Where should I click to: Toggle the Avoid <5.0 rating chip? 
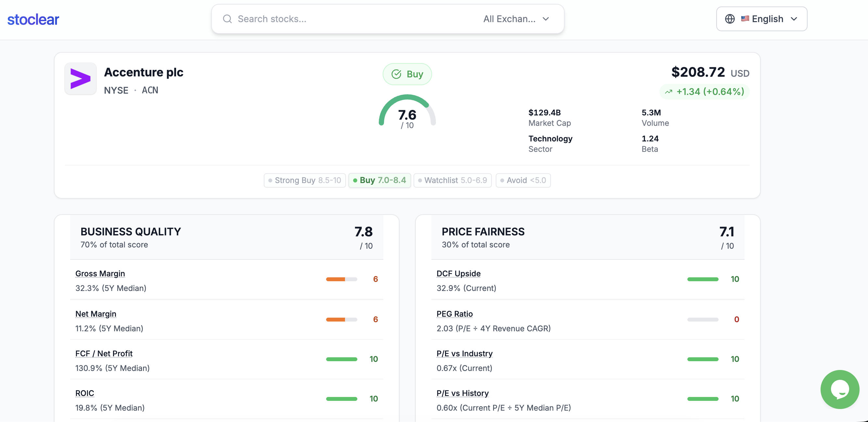coord(523,180)
